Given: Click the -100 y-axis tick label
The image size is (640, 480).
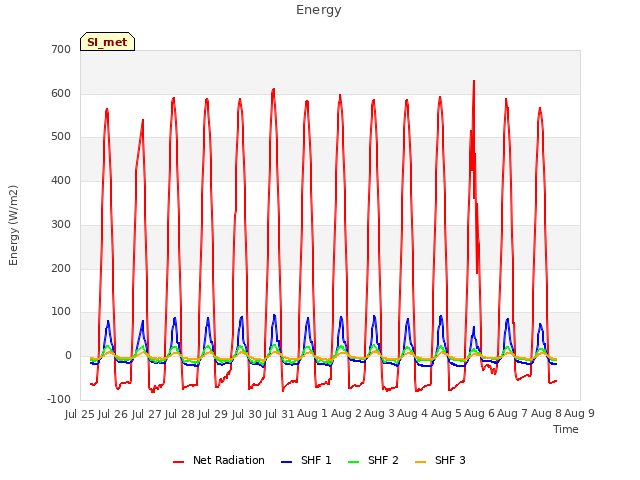Looking at the screenshot, I should tap(59, 400).
